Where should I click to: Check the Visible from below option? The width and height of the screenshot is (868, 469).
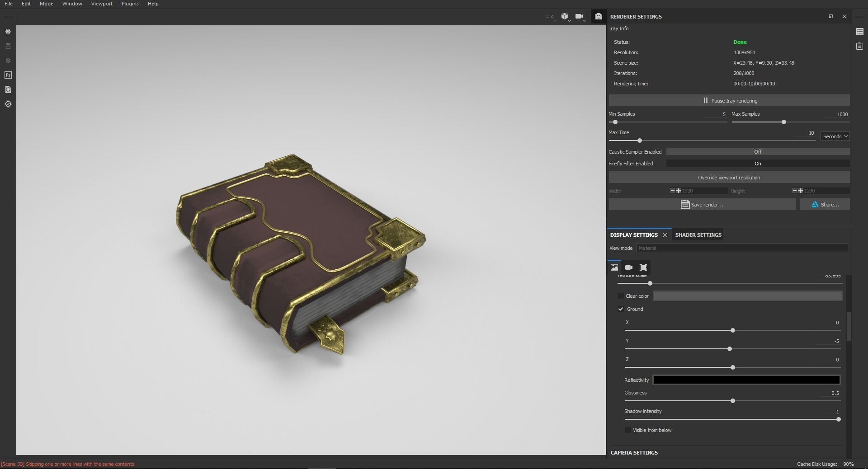(x=627, y=430)
